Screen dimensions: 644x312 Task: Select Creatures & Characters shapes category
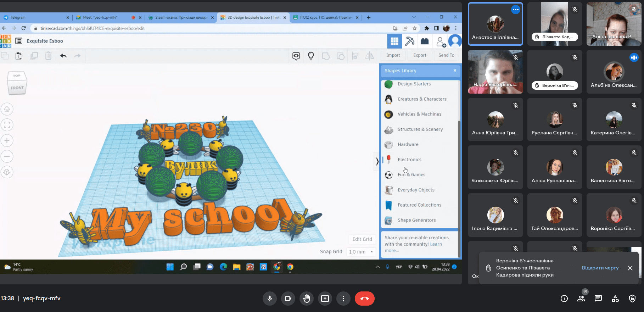[x=422, y=99]
